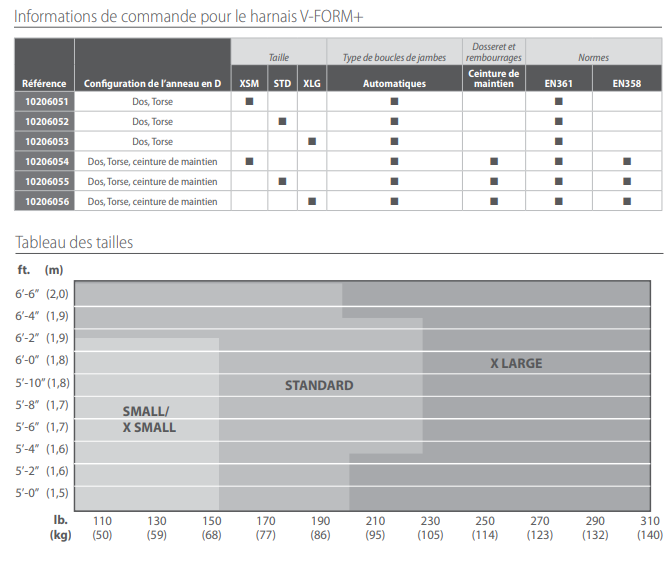Image resolution: width=671 pixels, height=573 pixels.
Task: Click the EN361 column header
Action: 558,84
